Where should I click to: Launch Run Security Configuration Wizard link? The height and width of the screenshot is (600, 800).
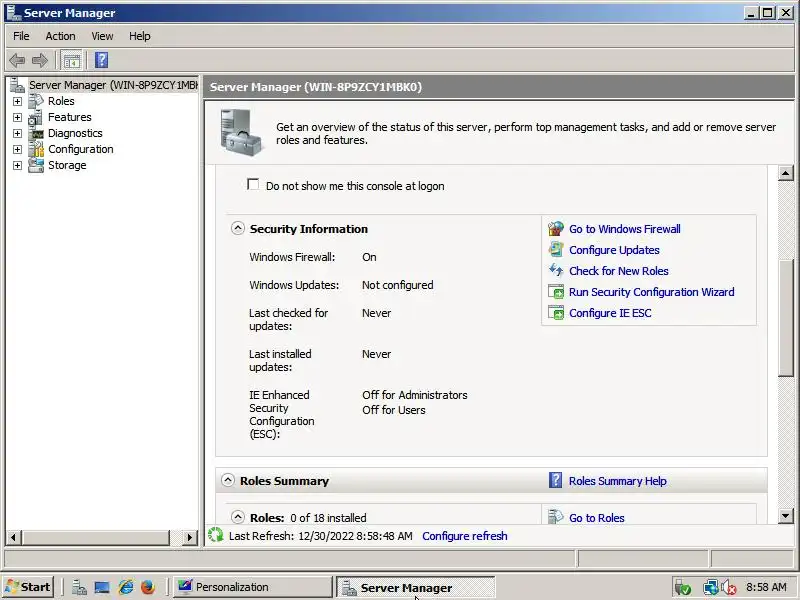pos(652,292)
